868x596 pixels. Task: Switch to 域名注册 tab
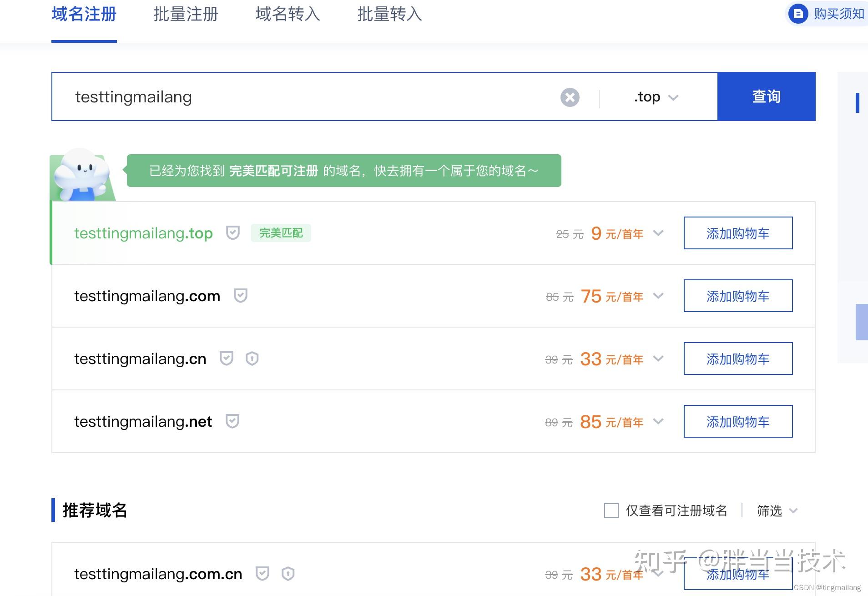(x=84, y=15)
